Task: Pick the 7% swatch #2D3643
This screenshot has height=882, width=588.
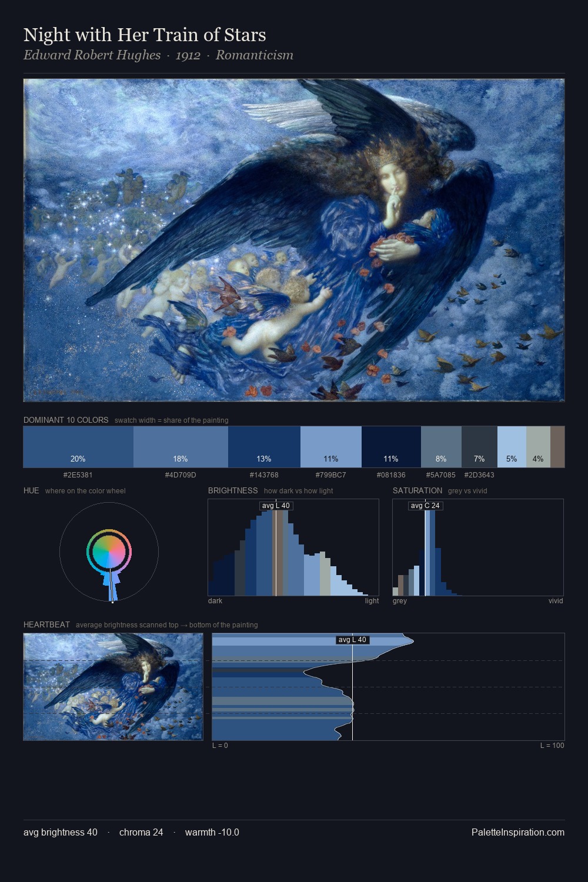Action: (479, 447)
